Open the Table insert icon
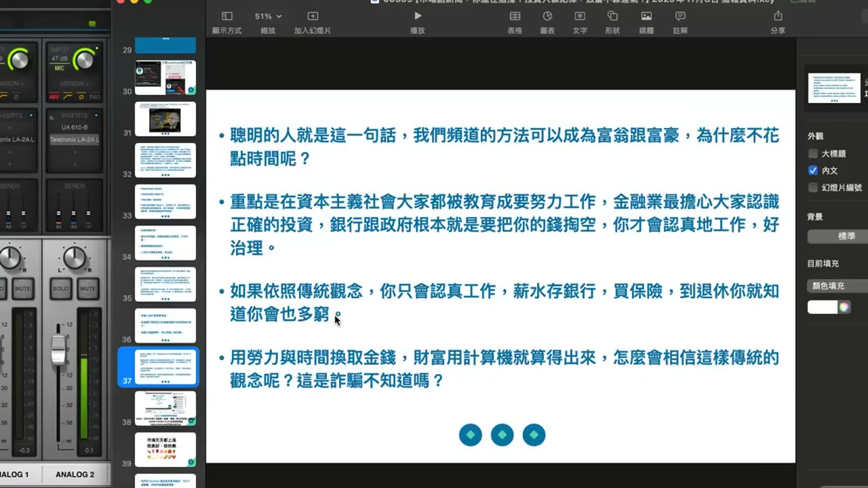 pyautogui.click(x=515, y=16)
